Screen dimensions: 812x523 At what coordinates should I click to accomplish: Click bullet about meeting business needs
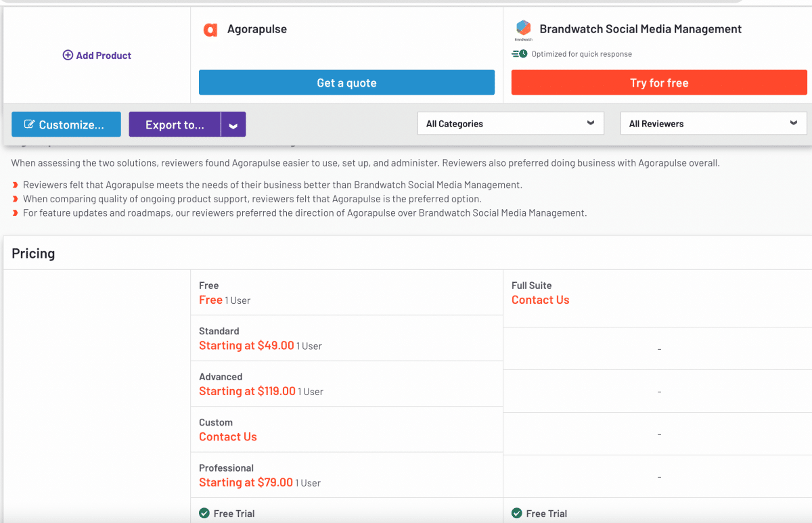[x=273, y=185]
